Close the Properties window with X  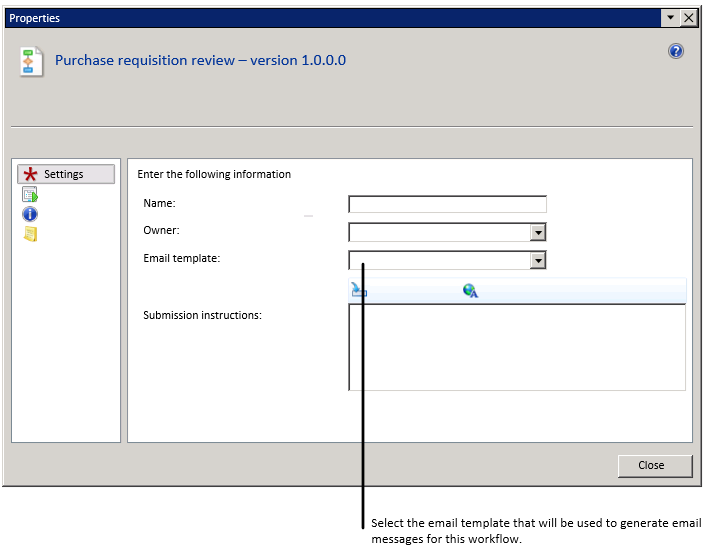tap(689, 18)
